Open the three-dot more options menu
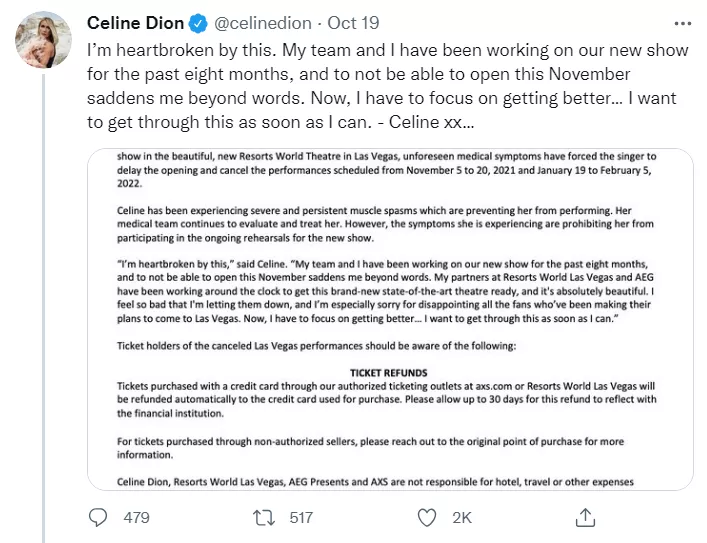Image resolution: width=707 pixels, height=543 pixels. [681, 22]
